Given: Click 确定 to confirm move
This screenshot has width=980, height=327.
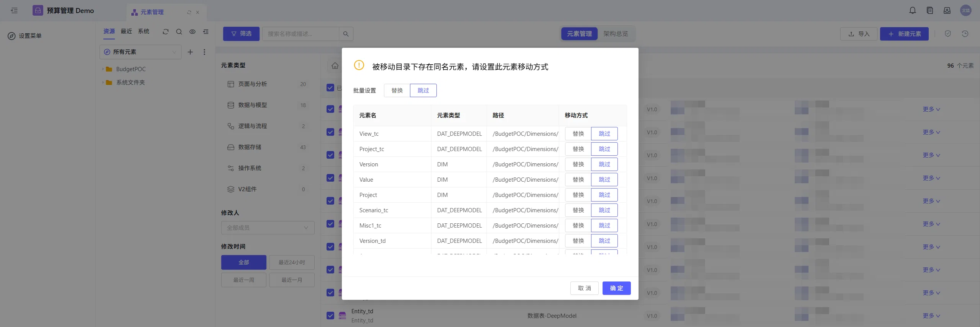Looking at the screenshot, I should [x=616, y=288].
